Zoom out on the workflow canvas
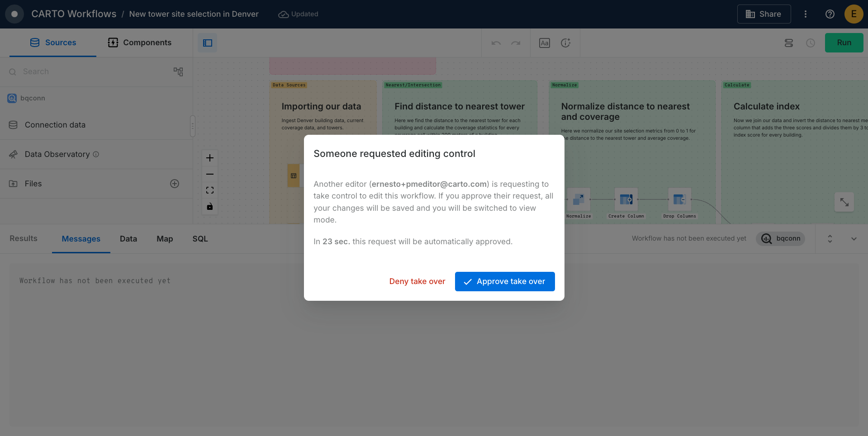The image size is (868, 436). click(210, 174)
